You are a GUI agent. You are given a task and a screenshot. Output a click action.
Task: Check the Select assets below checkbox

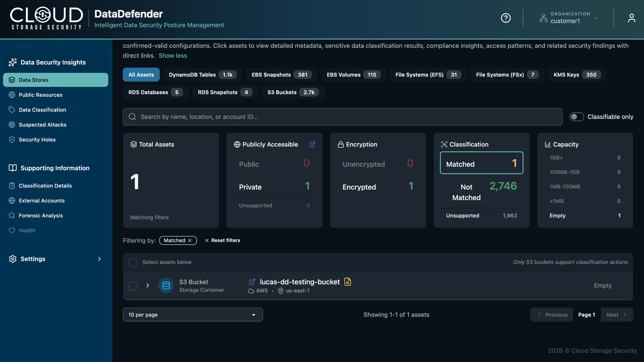[133, 262]
